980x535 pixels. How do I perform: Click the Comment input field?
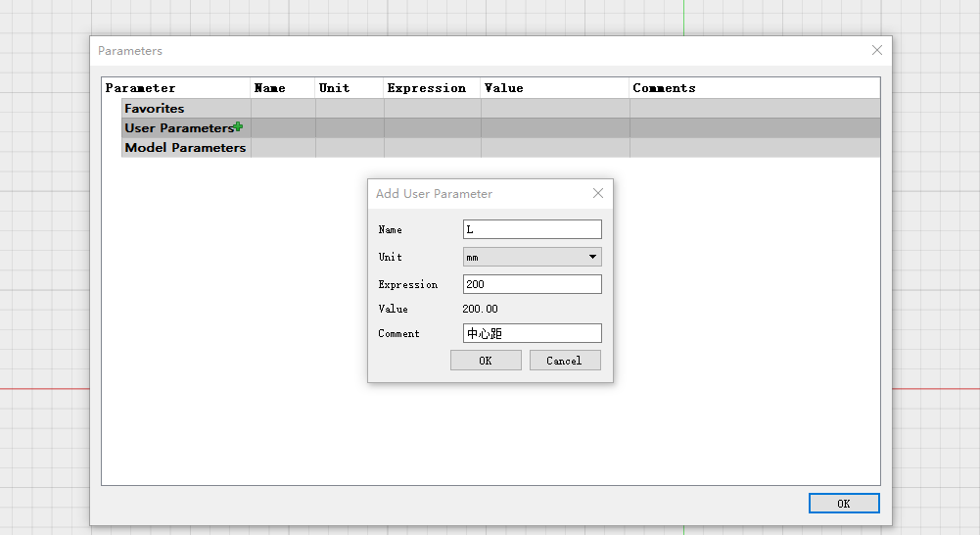(x=532, y=333)
